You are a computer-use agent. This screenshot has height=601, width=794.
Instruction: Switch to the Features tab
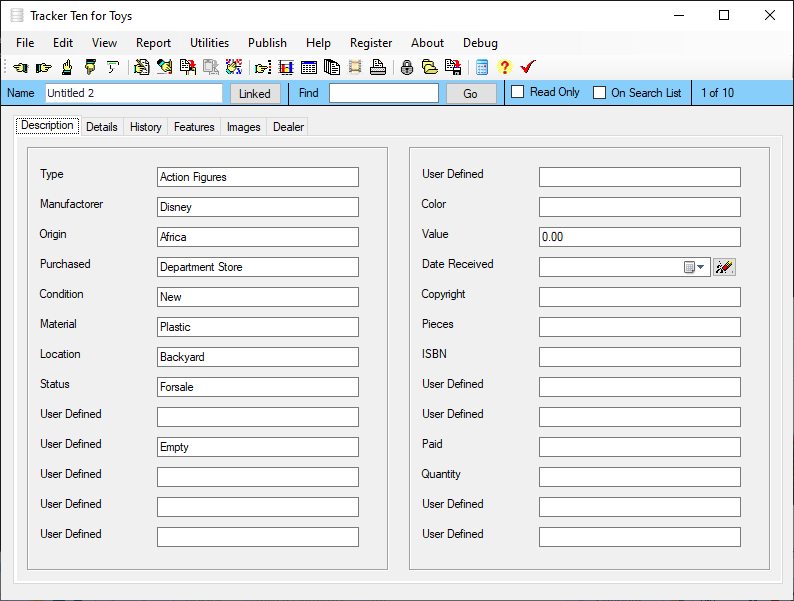click(194, 127)
